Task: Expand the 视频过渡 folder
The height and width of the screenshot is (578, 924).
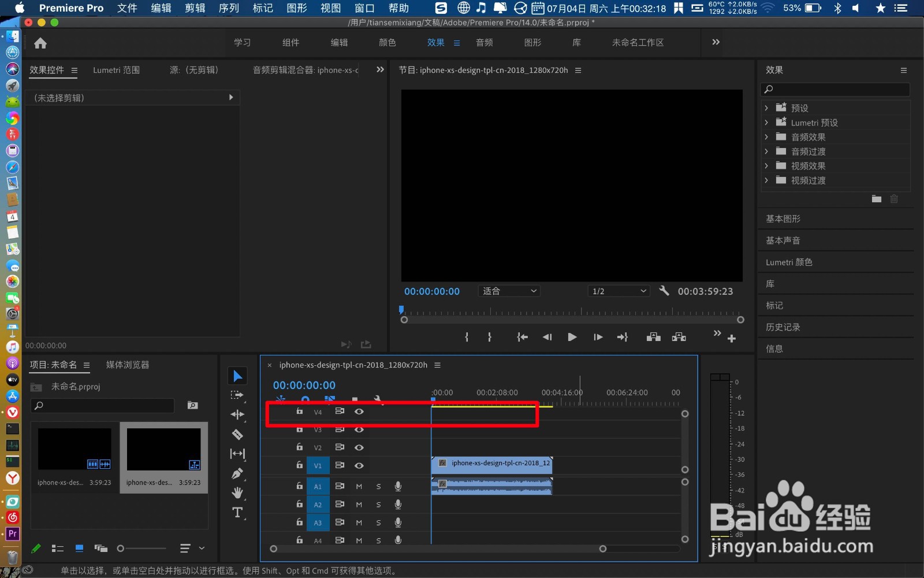Action: [x=766, y=180]
